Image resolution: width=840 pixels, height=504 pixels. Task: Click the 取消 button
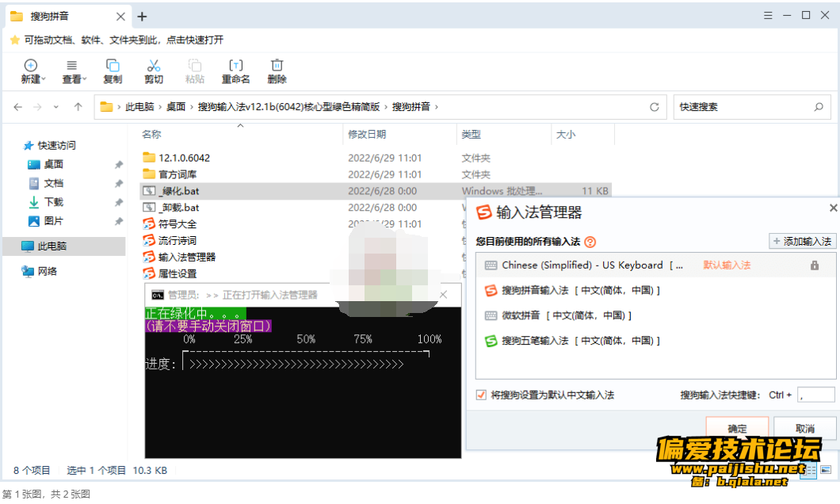click(x=805, y=429)
